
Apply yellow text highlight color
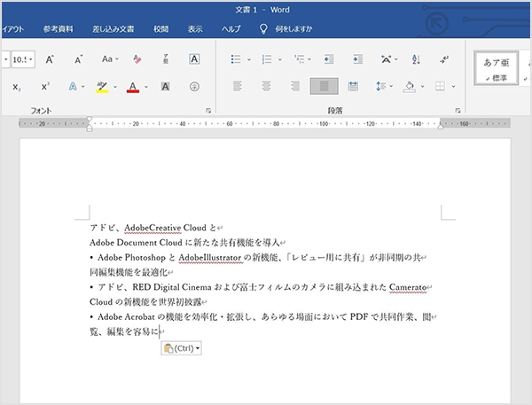(102, 87)
